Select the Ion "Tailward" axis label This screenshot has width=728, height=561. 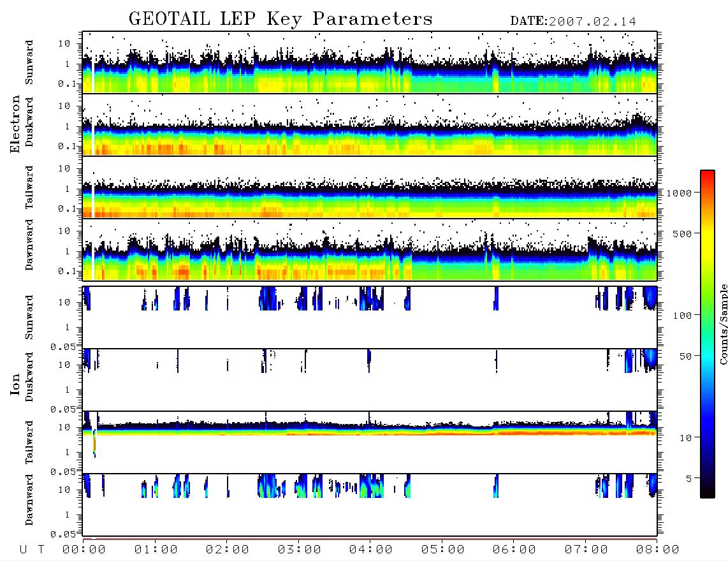(x=29, y=442)
